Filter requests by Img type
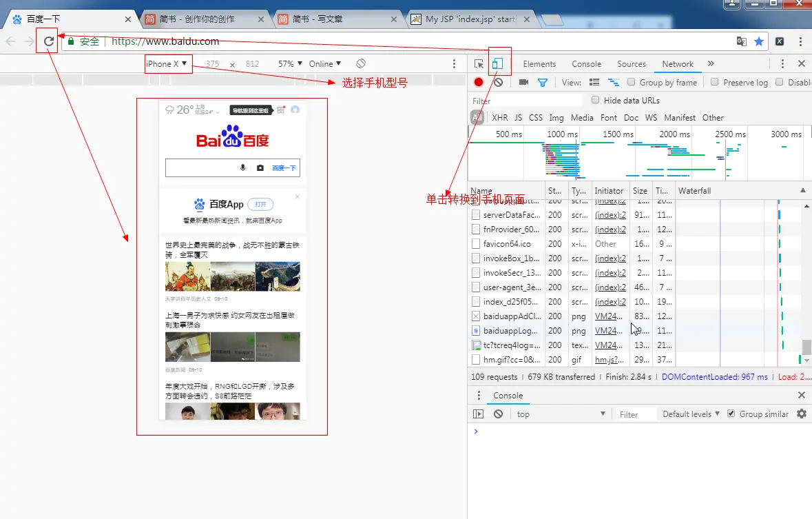812x519 pixels. pyautogui.click(x=556, y=118)
